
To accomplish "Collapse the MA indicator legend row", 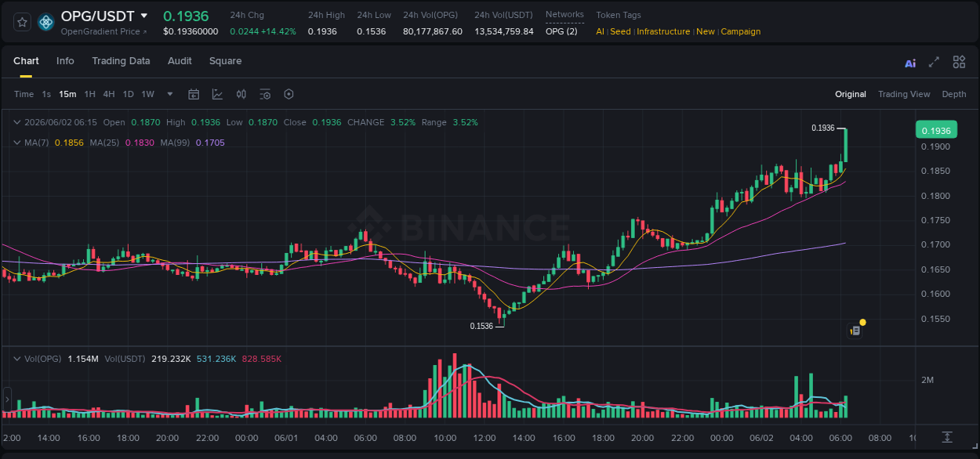I will (x=17, y=143).
